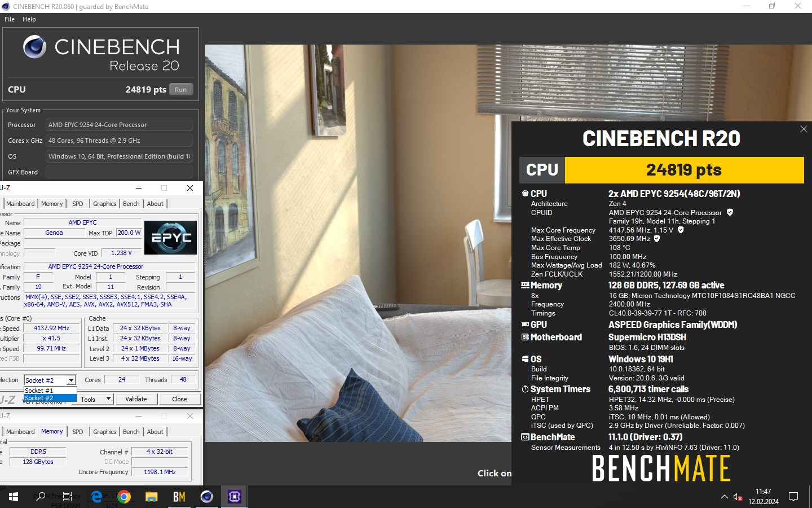Open taskbar search magnifier
This screenshot has height=508, width=812.
coord(41,497)
